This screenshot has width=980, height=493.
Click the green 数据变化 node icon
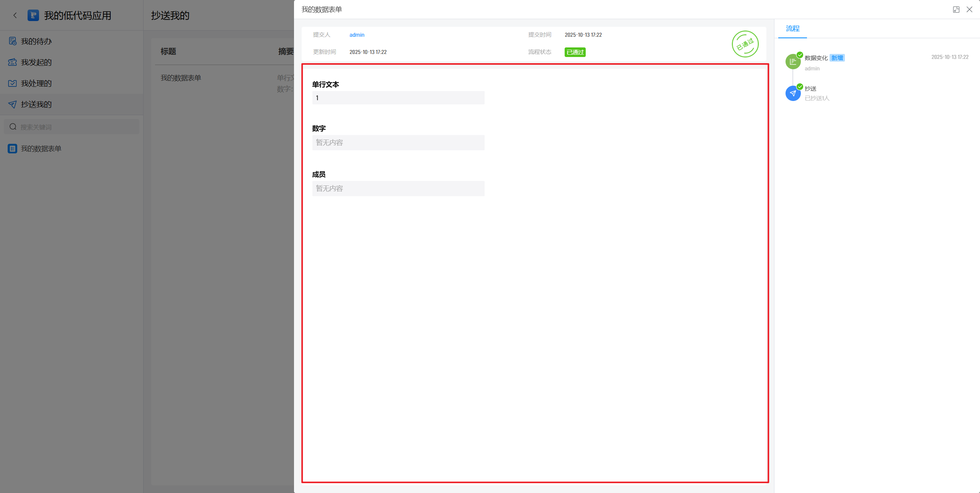click(793, 62)
